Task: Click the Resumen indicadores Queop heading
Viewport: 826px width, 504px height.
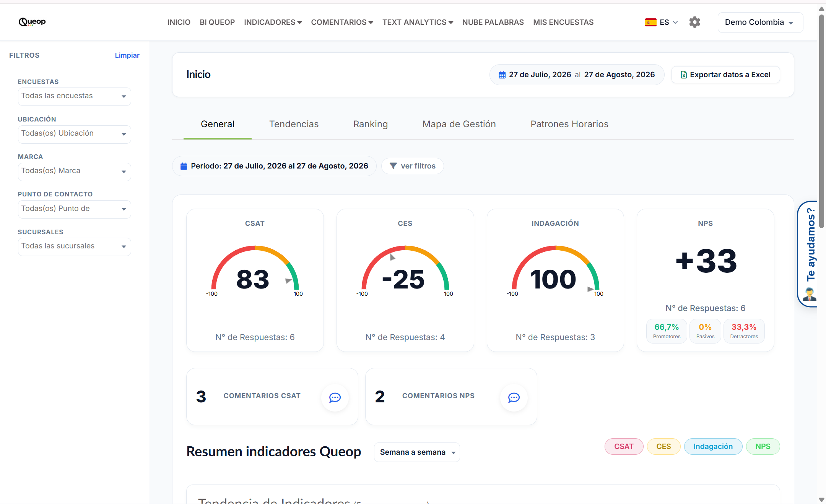Action: [273, 452]
